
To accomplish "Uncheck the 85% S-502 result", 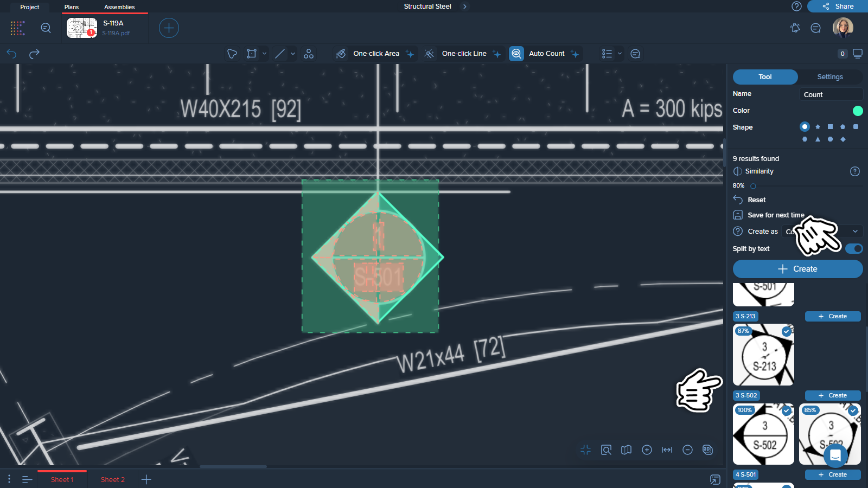I will [x=853, y=410].
